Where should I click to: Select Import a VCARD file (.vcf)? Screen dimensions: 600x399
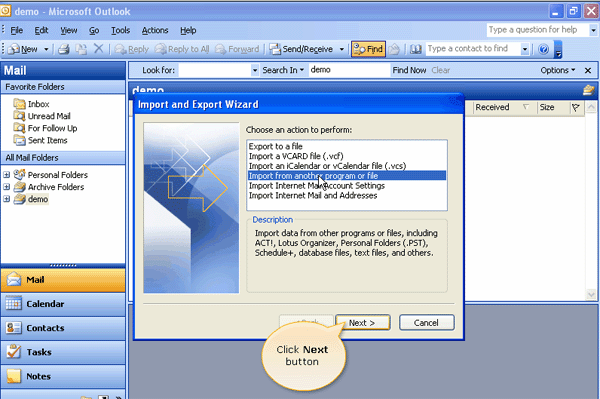347,156
